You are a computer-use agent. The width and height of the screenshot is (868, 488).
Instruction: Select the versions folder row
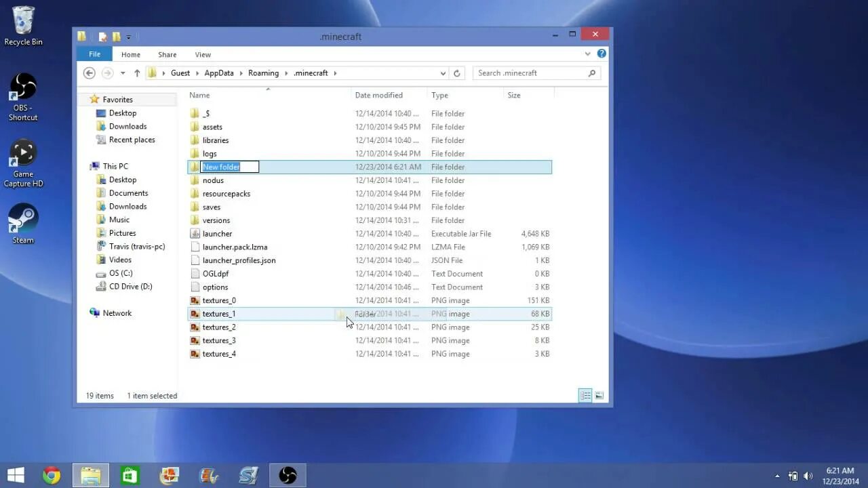pyautogui.click(x=370, y=220)
